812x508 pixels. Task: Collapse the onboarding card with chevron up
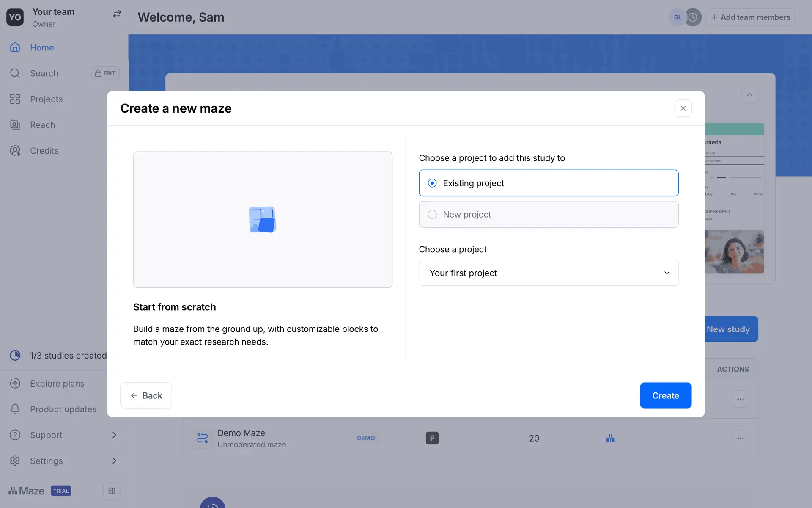tap(749, 95)
